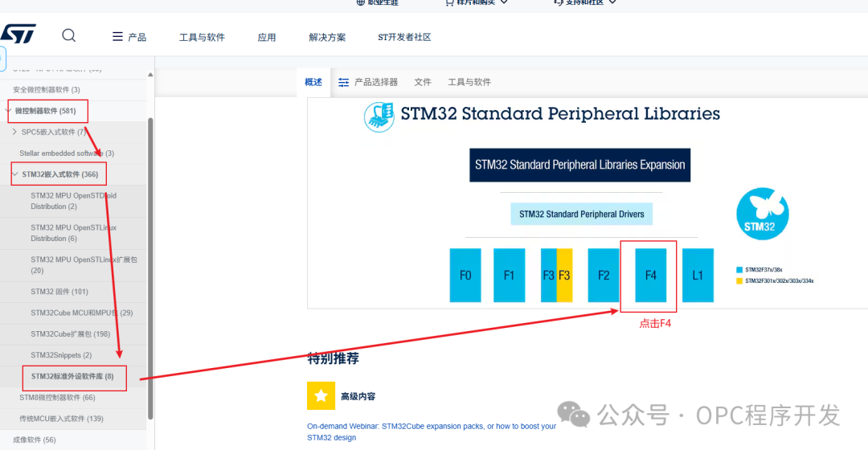The width and height of the screenshot is (868, 450).
Task: Click the F1 series block
Action: pyautogui.click(x=509, y=275)
